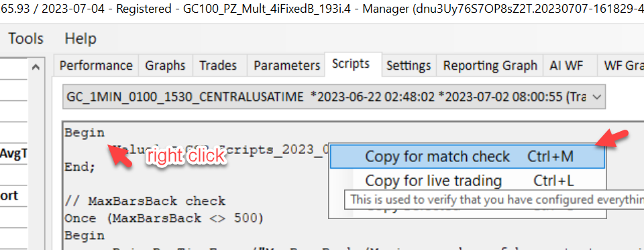Screen dimensions: 644x250
Task: Select the Scripts tab
Action: click(351, 64)
